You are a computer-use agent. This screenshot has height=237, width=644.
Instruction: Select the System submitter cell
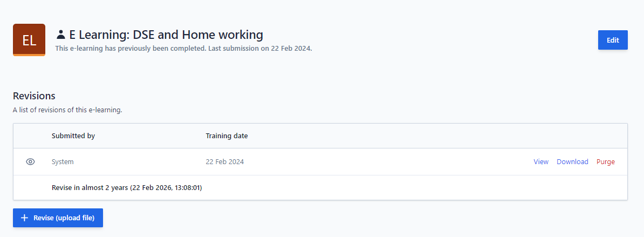click(x=63, y=162)
